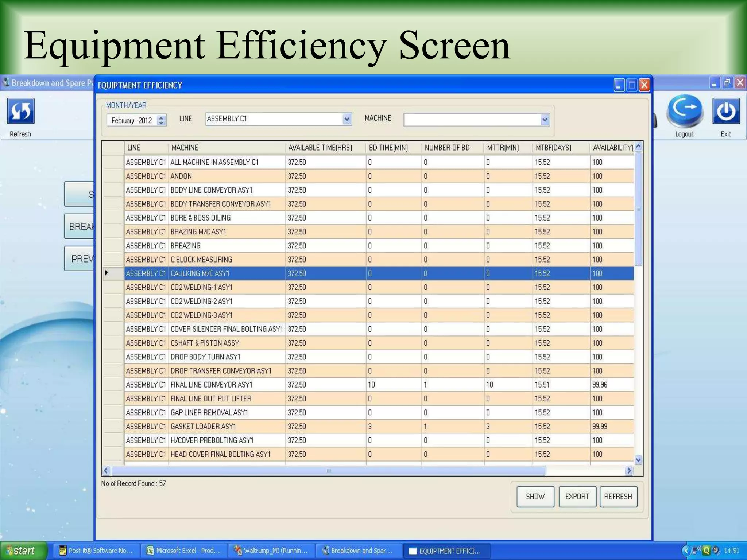Switch to Breakdown and Spare taskbar item
The image size is (747, 560).
click(x=357, y=551)
